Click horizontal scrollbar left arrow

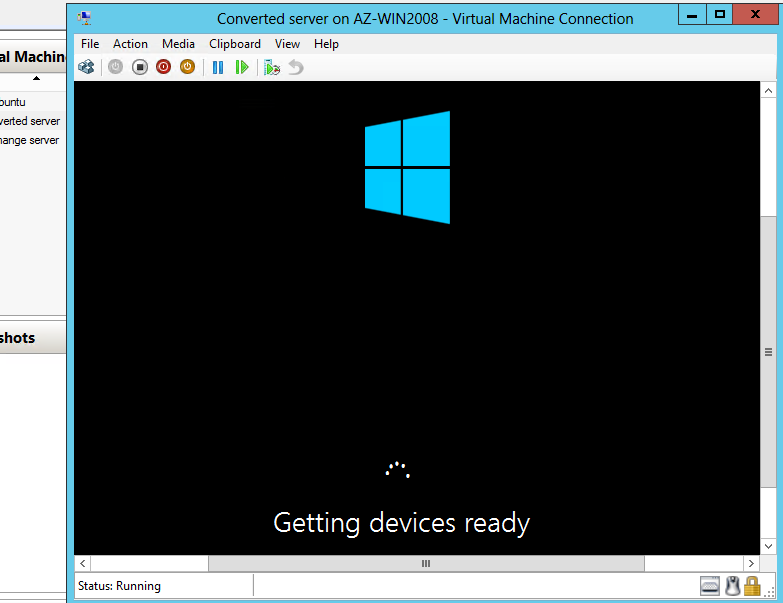[83, 564]
